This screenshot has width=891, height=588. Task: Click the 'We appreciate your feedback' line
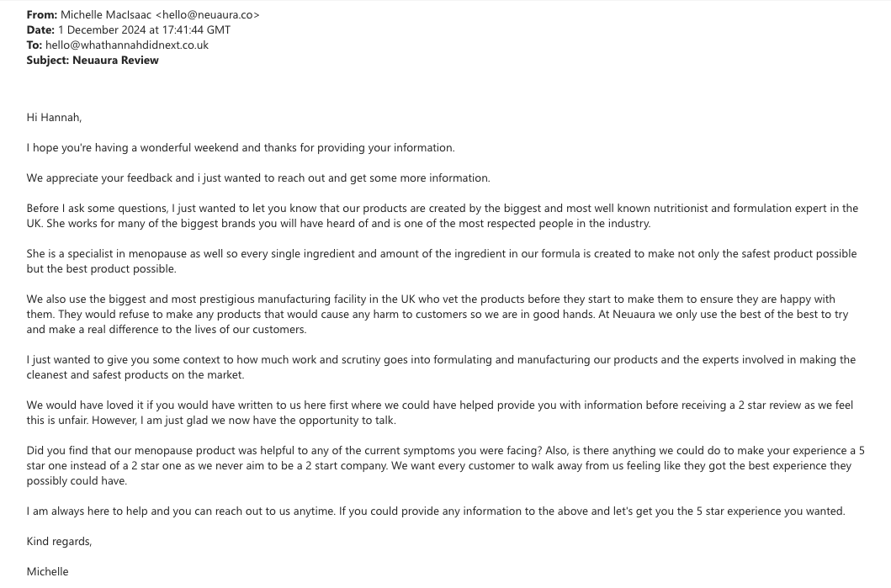coord(257,177)
